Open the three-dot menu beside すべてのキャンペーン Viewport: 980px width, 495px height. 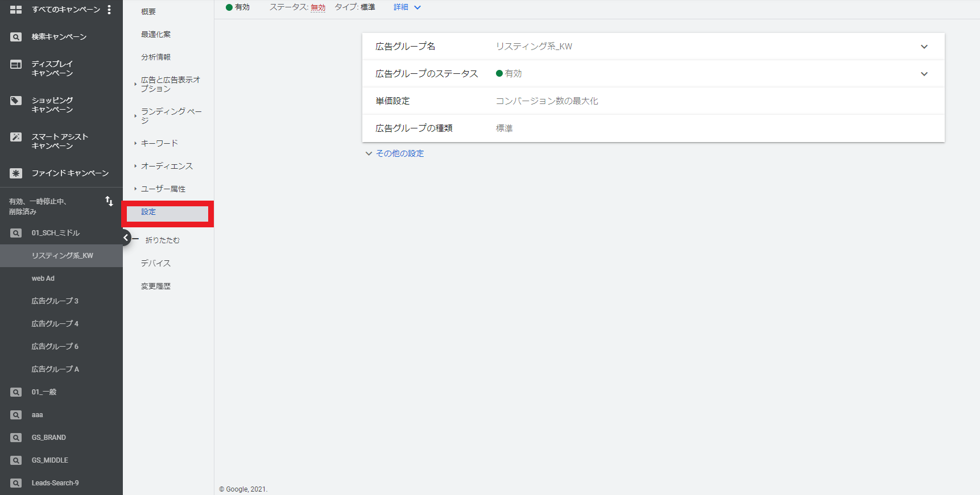point(109,10)
